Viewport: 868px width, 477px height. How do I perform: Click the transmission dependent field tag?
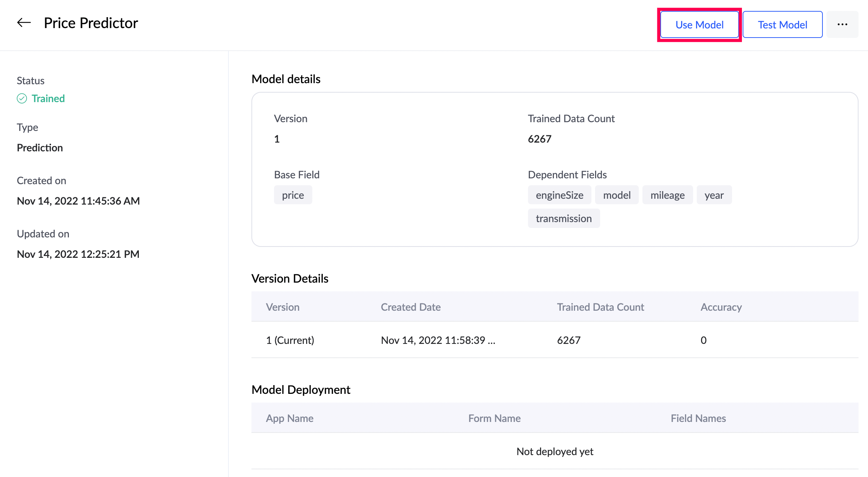pos(563,218)
